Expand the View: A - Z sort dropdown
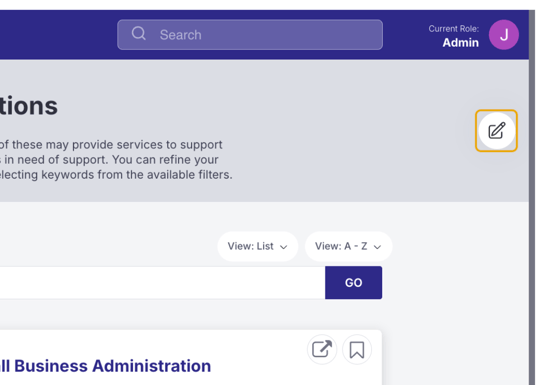 coord(349,246)
